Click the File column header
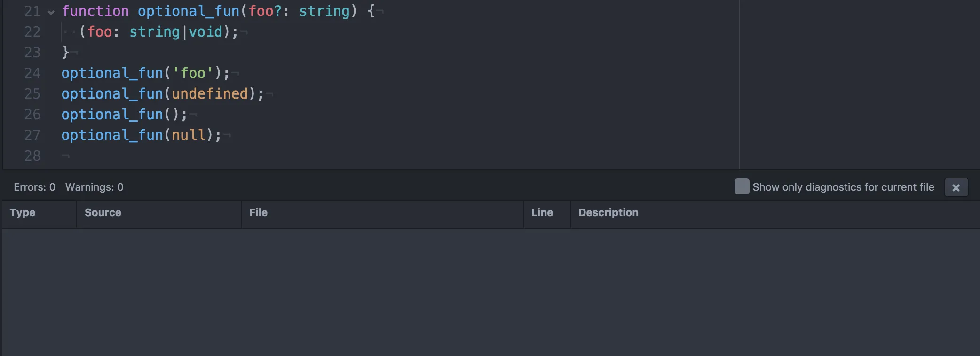The image size is (980, 356). (x=258, y=213)
